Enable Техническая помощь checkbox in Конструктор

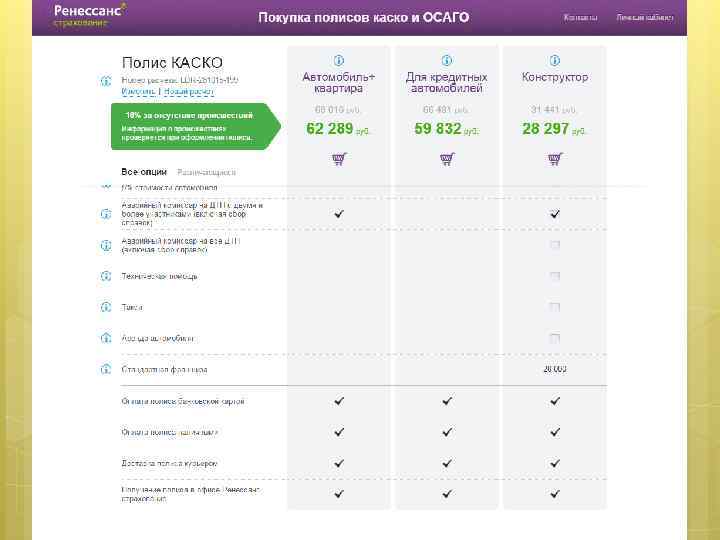[x=554, y=276]
